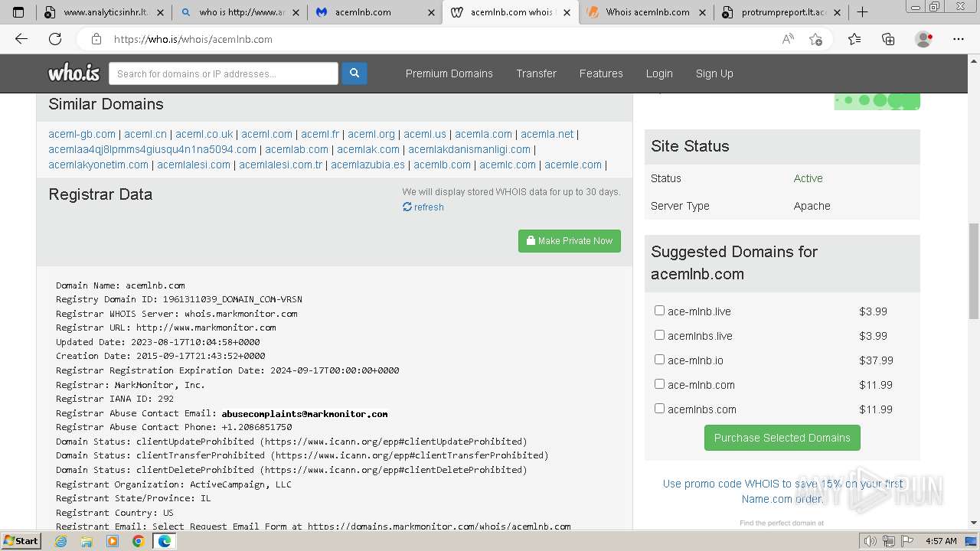This screenshot has width=980, height=551.
Task: Open the aceml-gb.com similar domain
Action: point(82,134)
